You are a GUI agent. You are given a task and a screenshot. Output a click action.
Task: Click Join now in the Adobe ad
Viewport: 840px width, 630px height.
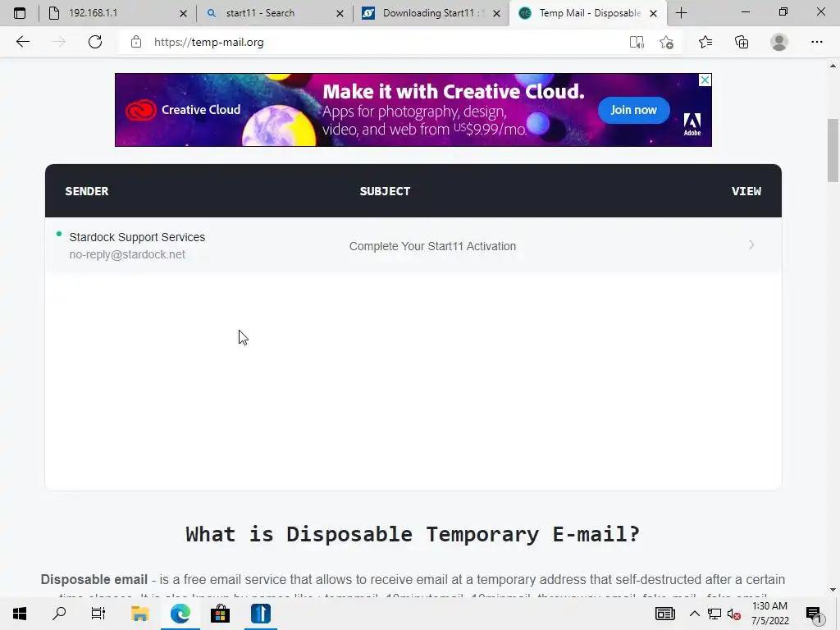[x=634, y=110]
